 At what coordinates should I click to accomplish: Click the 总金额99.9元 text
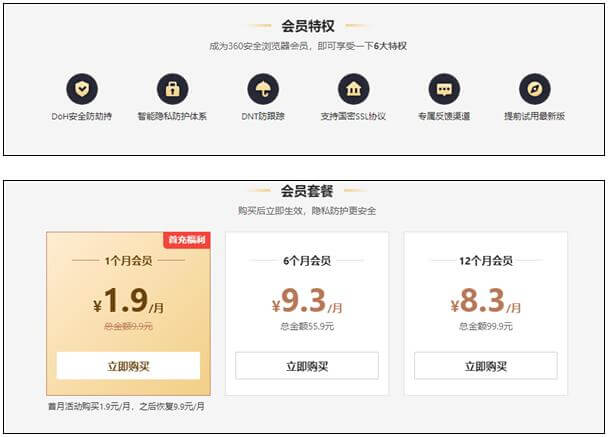click(x=486, y=326)
